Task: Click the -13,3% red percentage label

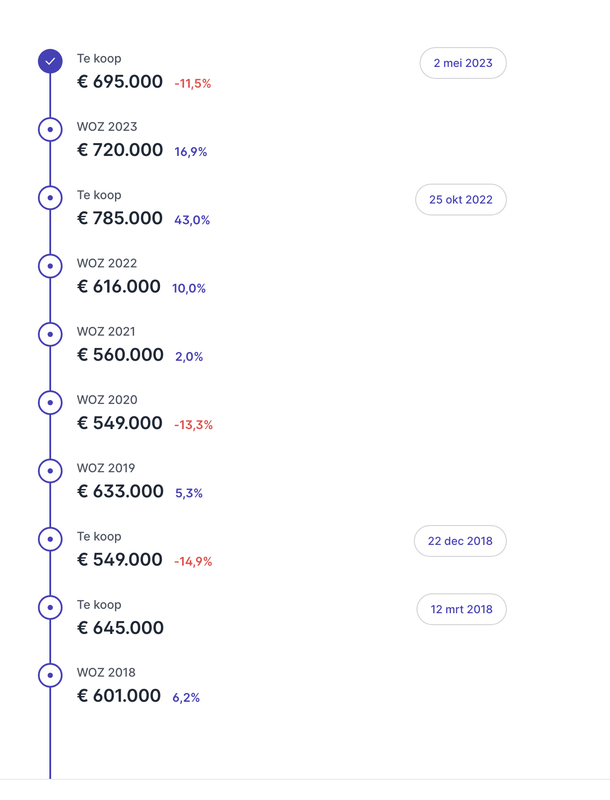Action: 193,425
